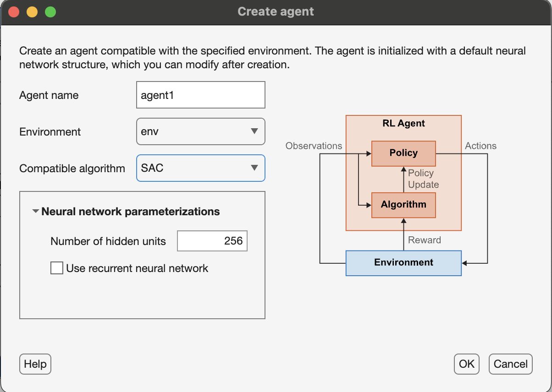Enable Use recurrent neural network checkbox
552x392 pixels.
coord(57,268)
